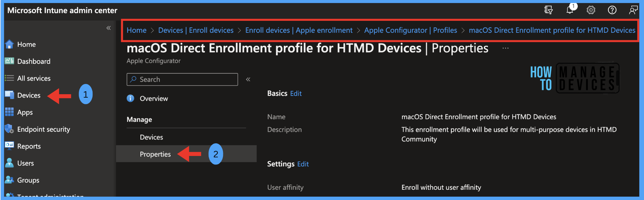The width and height of the screenshot is (644, 200).
Task: Open All services in the sidebar
Action: tap(34, 78)
